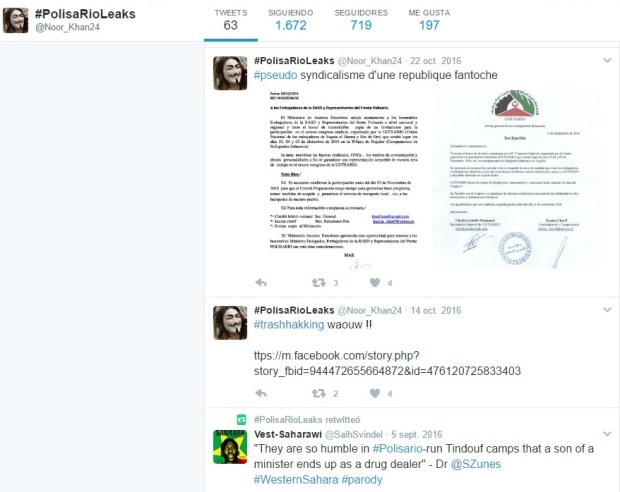620x492 pixels.
Task: Retweet the #trashhakking waouw tweet
Action: pos(318,393)
